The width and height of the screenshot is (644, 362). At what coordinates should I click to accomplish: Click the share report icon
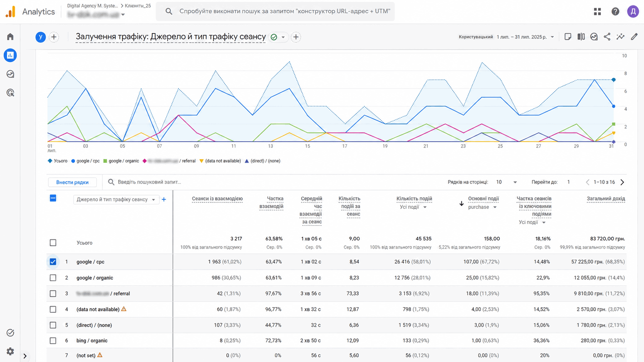[607, 37]
